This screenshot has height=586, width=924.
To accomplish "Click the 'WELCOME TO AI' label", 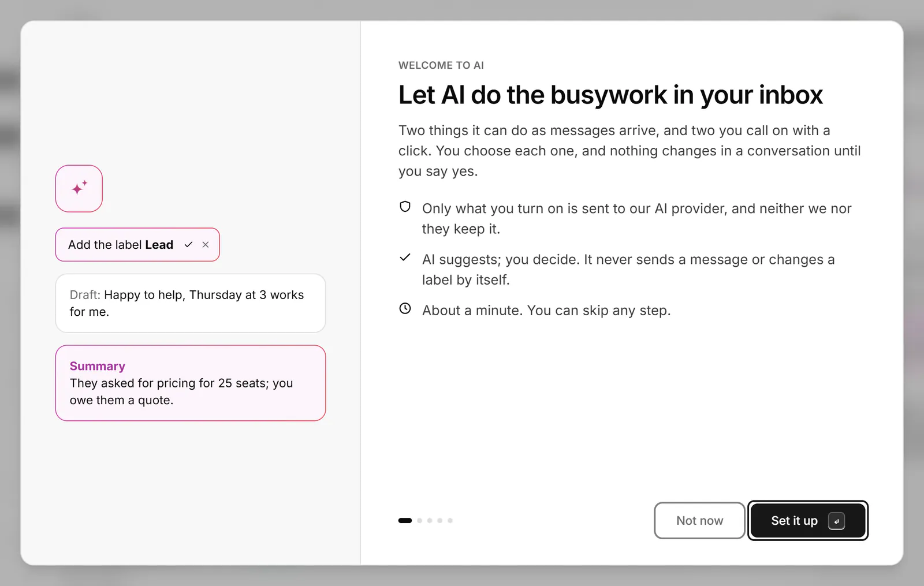I will point(441,65).
